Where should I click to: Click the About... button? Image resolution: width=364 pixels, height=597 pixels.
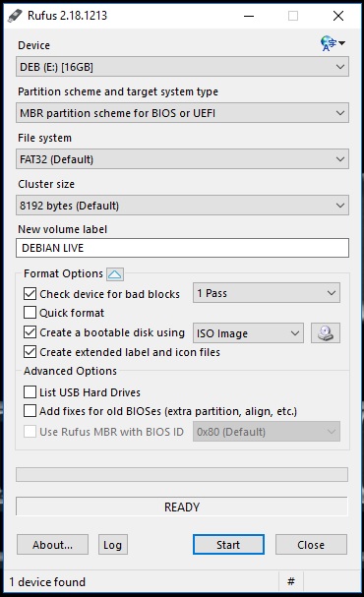tap(52, 545)
